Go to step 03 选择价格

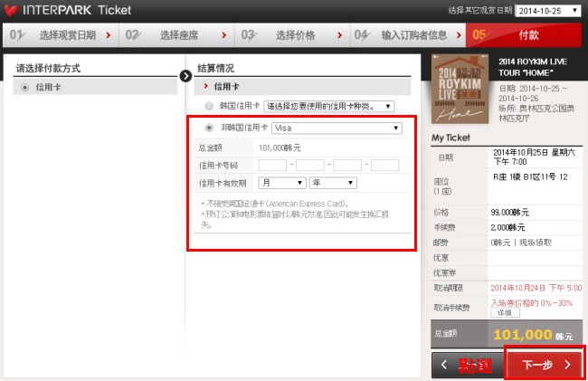[292, 35]
